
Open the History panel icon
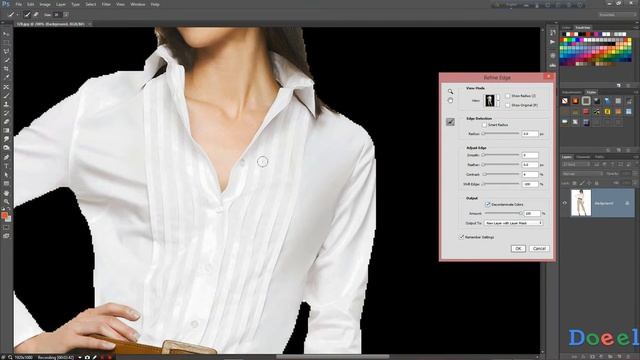pyautogui.click(x=553, y=32)
